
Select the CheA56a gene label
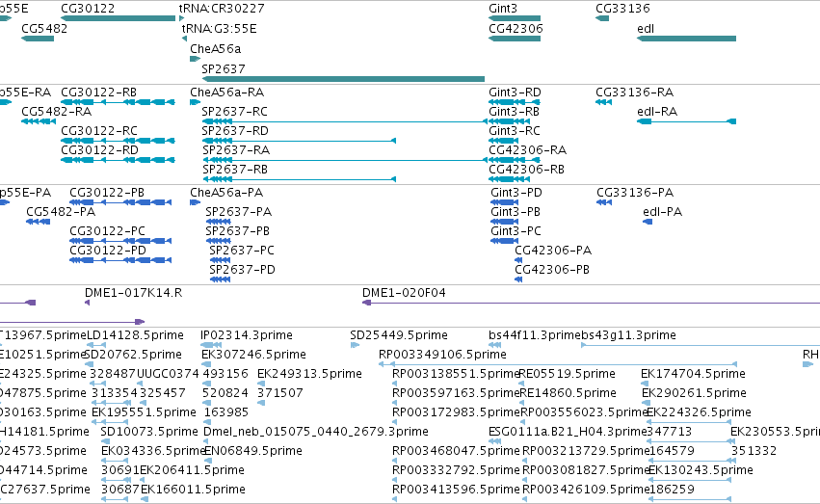pos(216,48)
